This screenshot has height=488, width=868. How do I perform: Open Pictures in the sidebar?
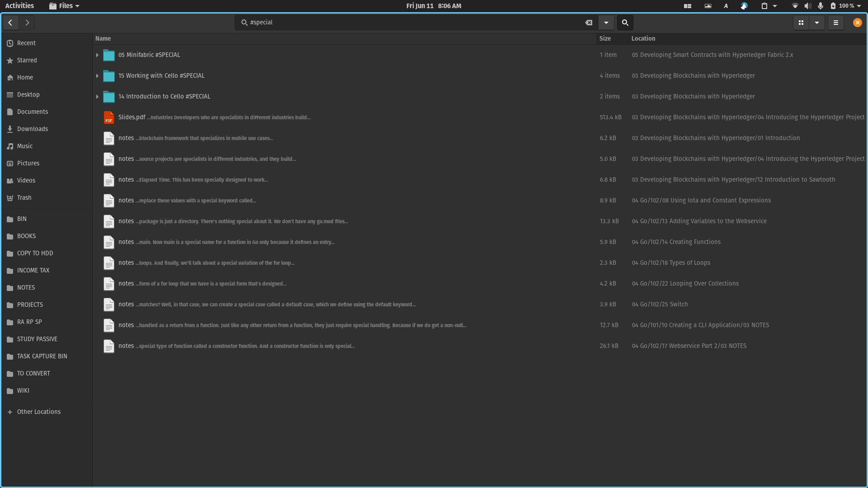click(47, 163)
